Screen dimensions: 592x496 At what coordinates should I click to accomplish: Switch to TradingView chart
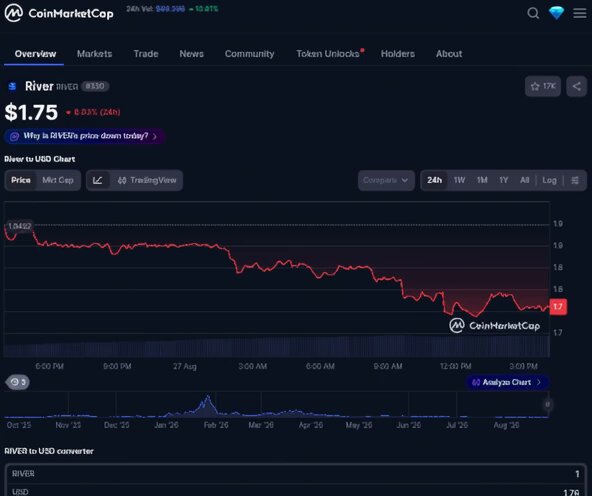(x=147, y=180)
